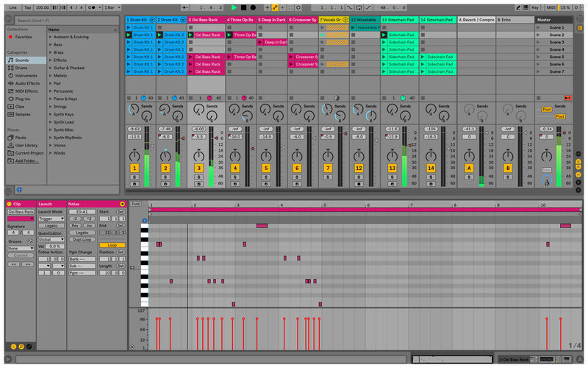Open the Drums category in the browser
The width and height of the screenshot is (588, 368).
point(20,68)
